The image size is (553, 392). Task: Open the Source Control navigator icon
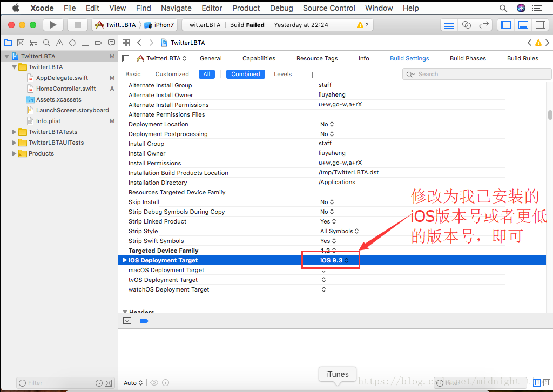tap(21, 43)
